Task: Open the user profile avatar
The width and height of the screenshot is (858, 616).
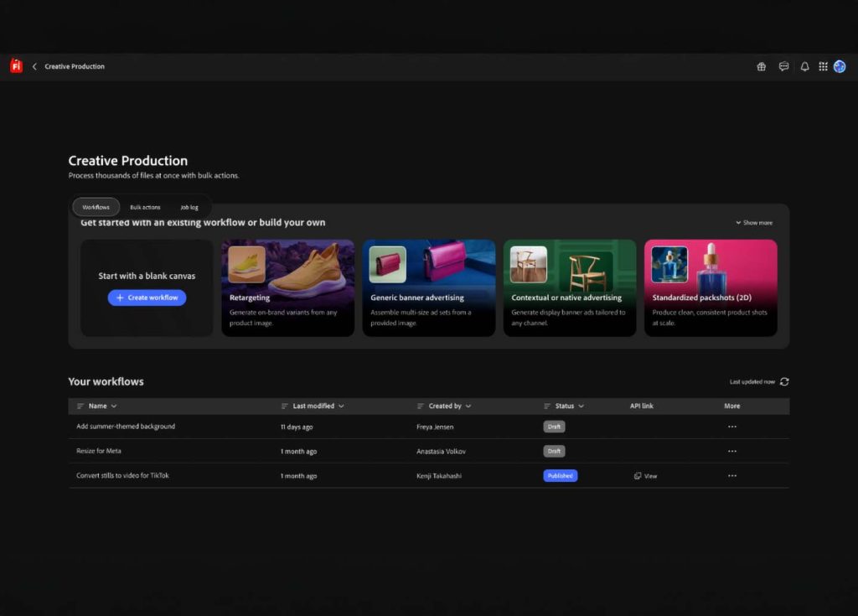Action: click(x=840, y=67)
